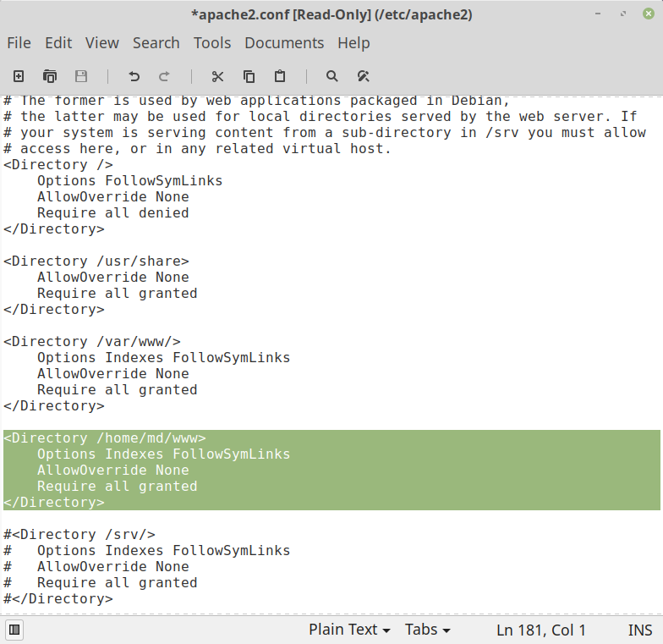
Task: Click line '<Directory /var/www/>'
Action: [x=91, y=342]
